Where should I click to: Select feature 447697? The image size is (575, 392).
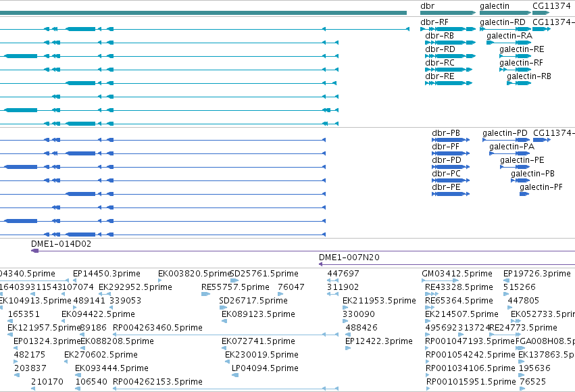click(343, 274)
